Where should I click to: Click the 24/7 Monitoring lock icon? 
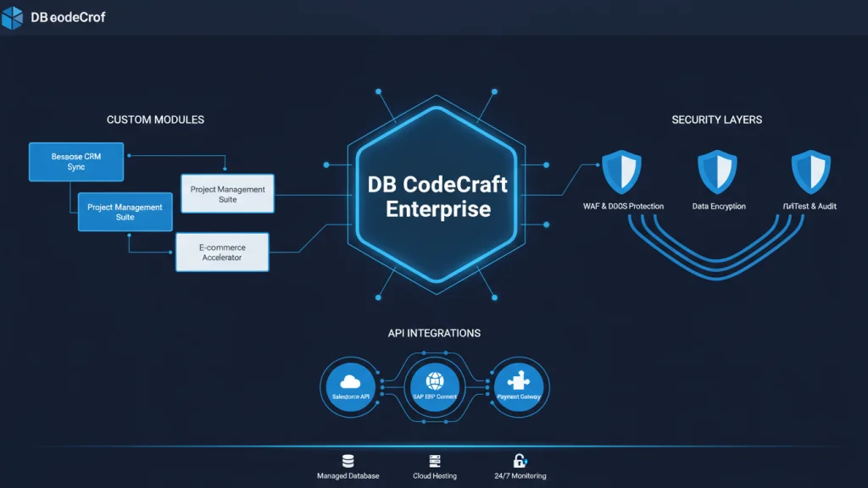point(520,461)
